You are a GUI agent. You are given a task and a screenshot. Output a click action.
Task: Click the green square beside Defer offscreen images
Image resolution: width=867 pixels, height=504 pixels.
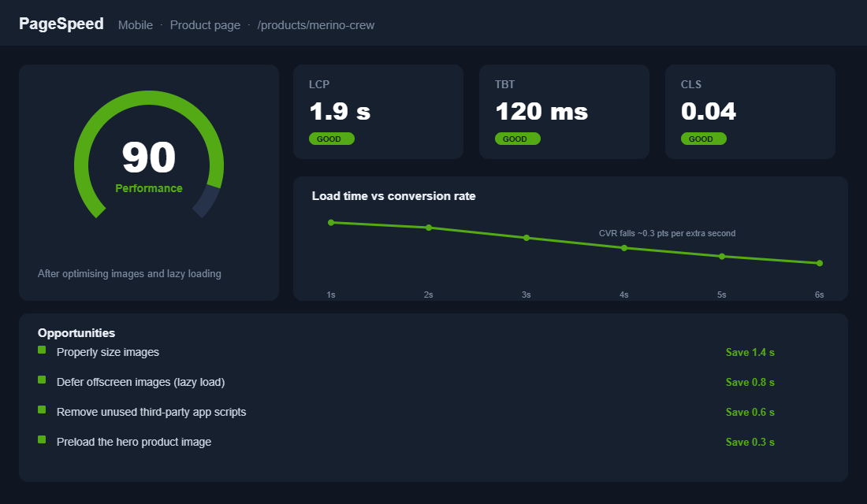(42, 380)
